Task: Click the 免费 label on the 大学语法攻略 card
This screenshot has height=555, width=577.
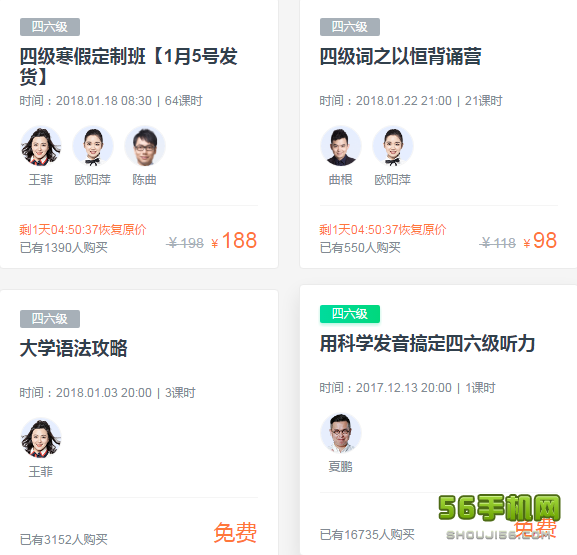Action: pos(236,532)
